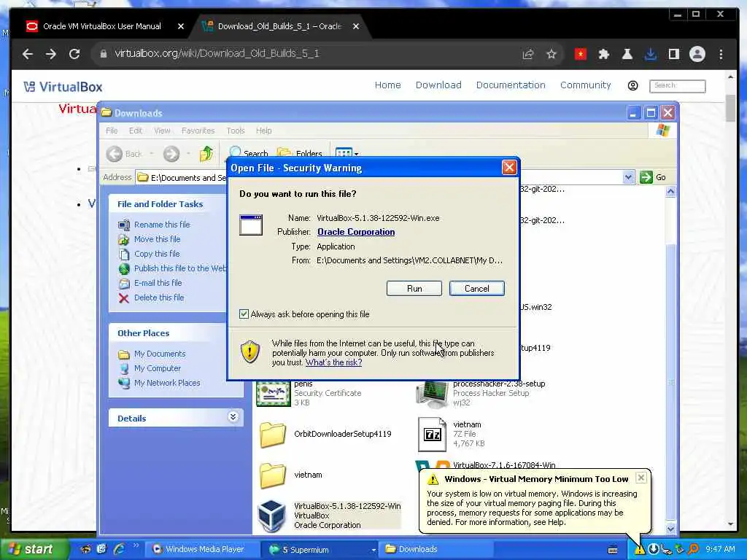Screen dimensions: 747x560
Task: Click the browser Forward arrow
Action: [51, 54]
